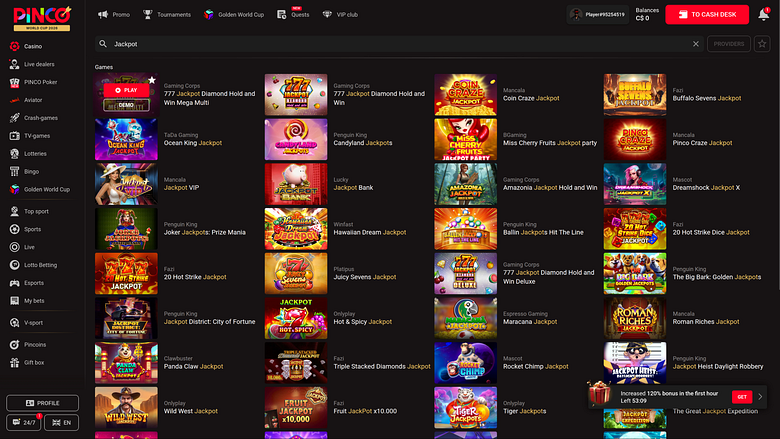Select Panda Claw Jackpot title text
780x439 pixels.
click(x=194, y=366)
